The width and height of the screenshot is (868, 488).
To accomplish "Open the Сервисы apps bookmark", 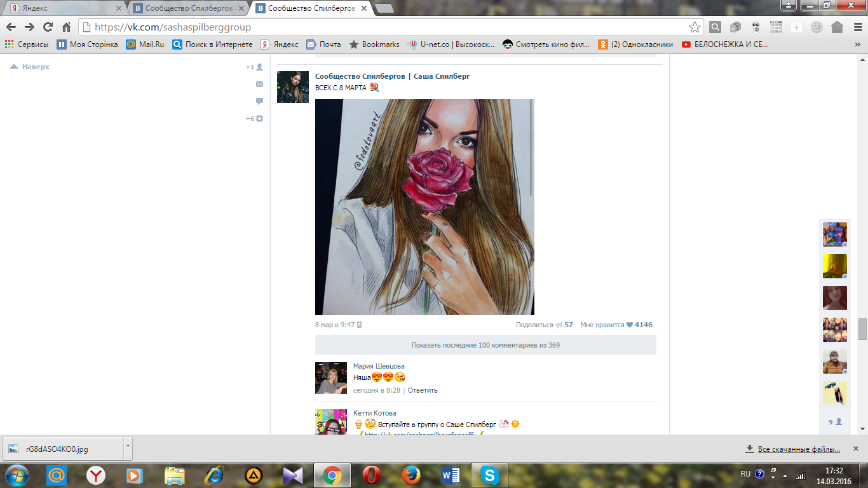I will pyautogui.click(x=27, y=44).
